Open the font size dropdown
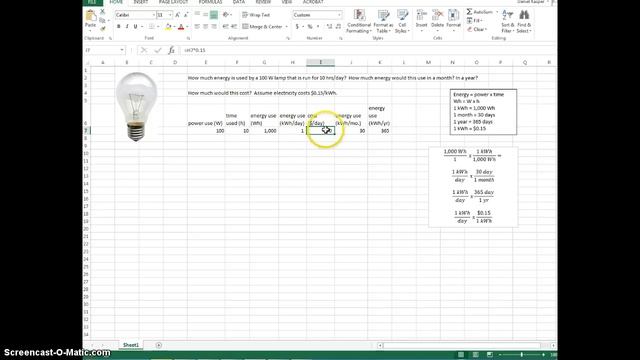The width and height of the screenshot is (640, 360). (170, 15)
